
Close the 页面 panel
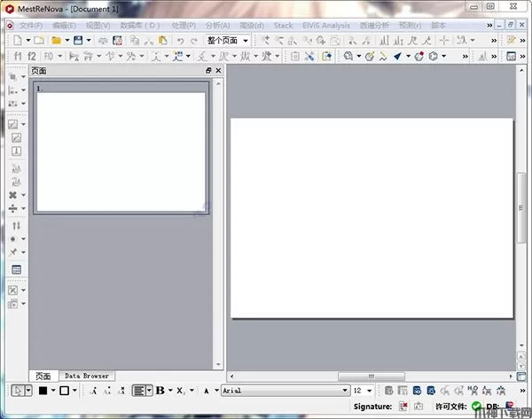point(218,71)
